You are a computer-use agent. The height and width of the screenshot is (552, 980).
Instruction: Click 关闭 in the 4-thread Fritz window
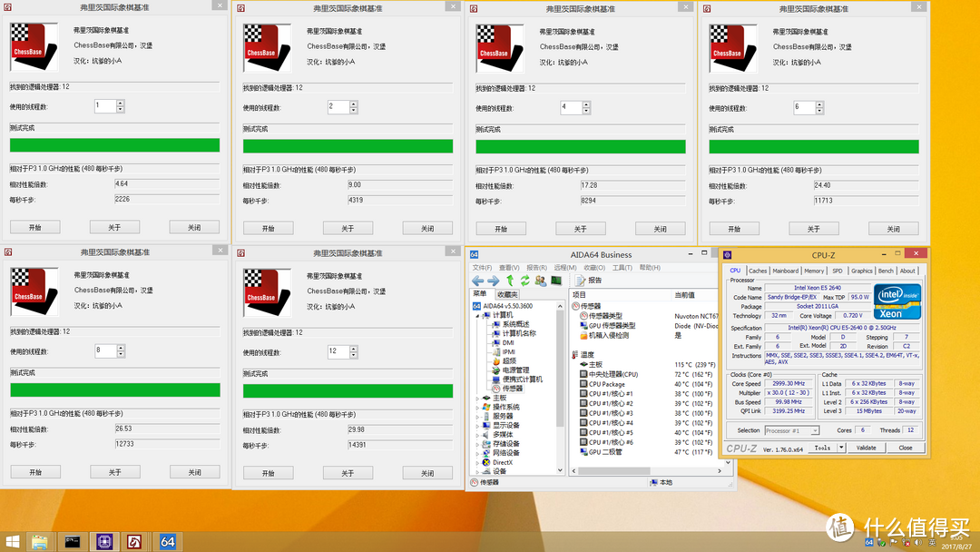tap(660, 229)
